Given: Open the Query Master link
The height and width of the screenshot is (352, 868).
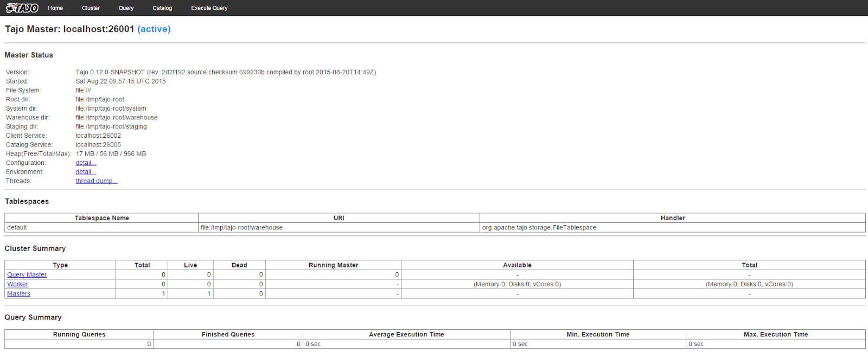Looking at the screenshot, I should tap(27, 275).
